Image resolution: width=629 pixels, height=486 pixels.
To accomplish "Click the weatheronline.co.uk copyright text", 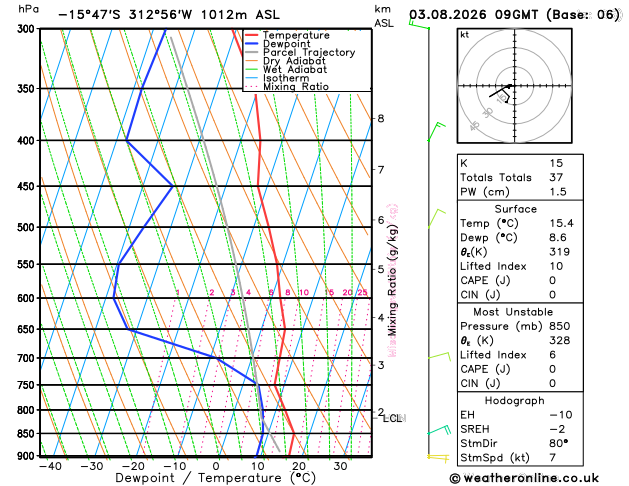I will 524,478.
